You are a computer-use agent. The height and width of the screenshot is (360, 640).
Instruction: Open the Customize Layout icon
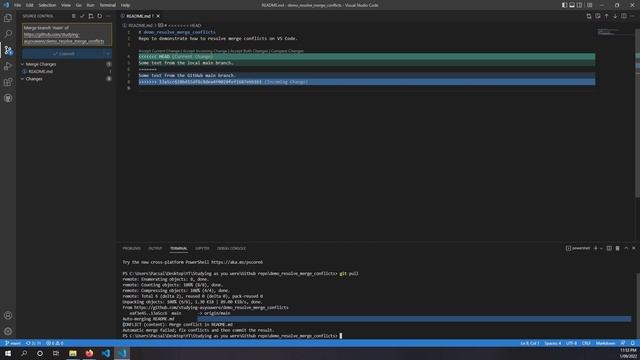(x=589, y=5)
